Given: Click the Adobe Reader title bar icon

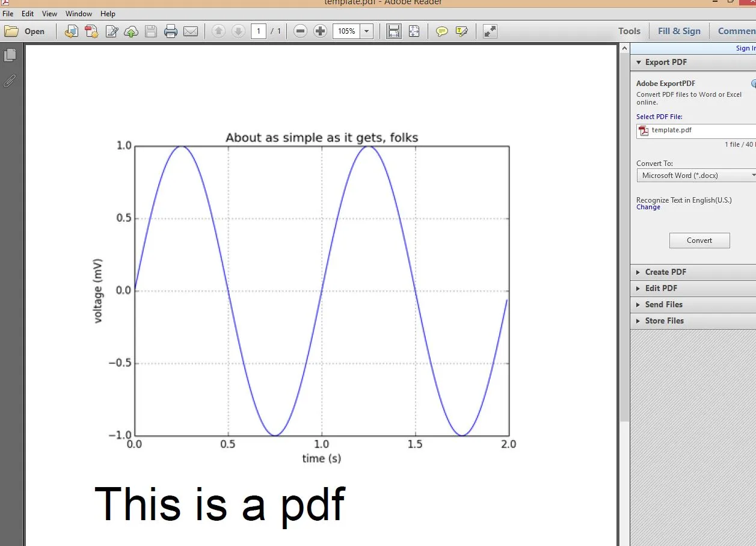Looking at the screenshot, I should [x=5, y=2].
